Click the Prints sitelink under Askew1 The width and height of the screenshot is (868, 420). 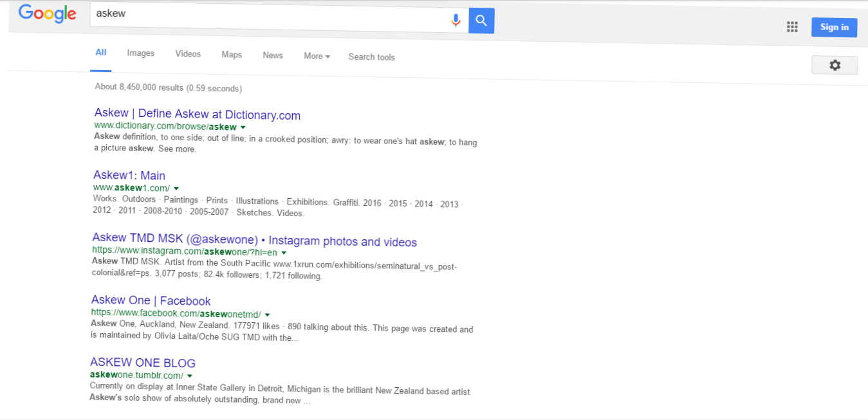click(217, 201)
